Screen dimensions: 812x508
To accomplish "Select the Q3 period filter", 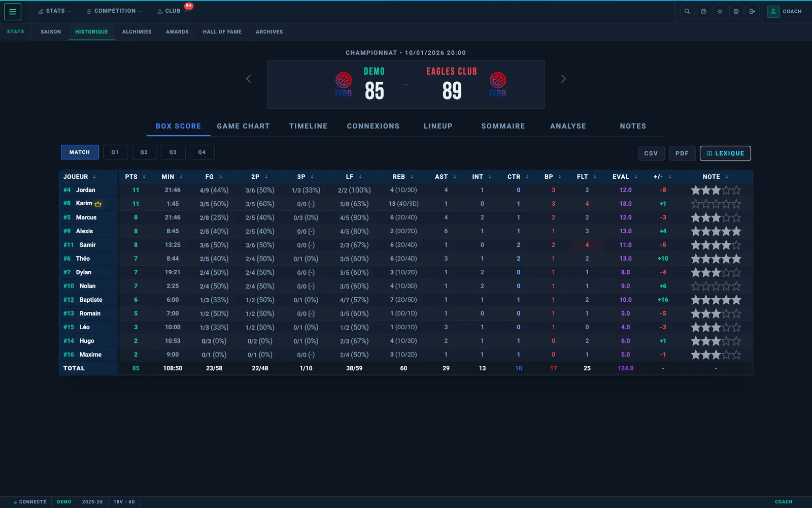I will click(x=173, y=152).
